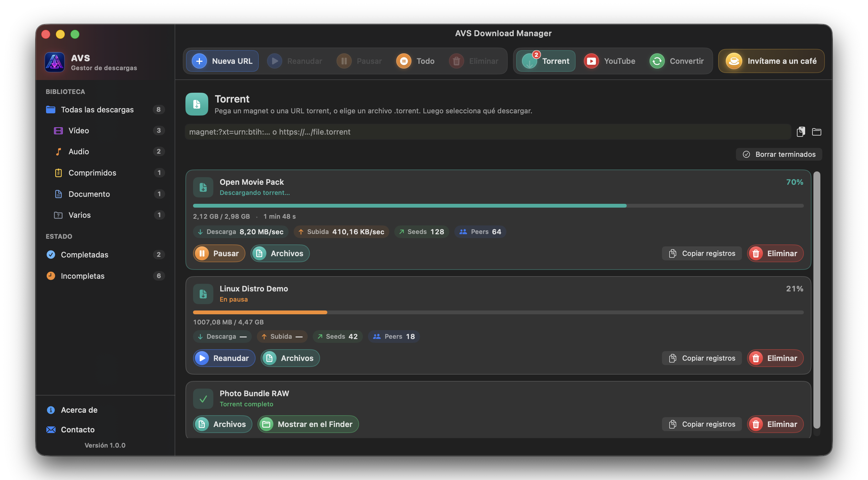This screenshot has height=480, width=868.
Task: Click the Open Movie Pack file icon
Action: (203, 187)
